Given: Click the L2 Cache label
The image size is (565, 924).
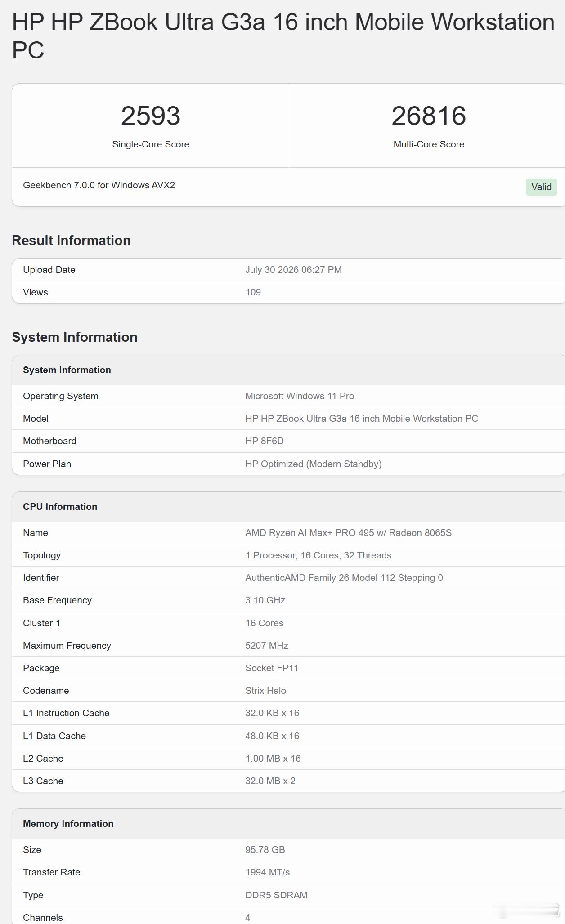Looking at the screenshot, I should click(43, 759).
